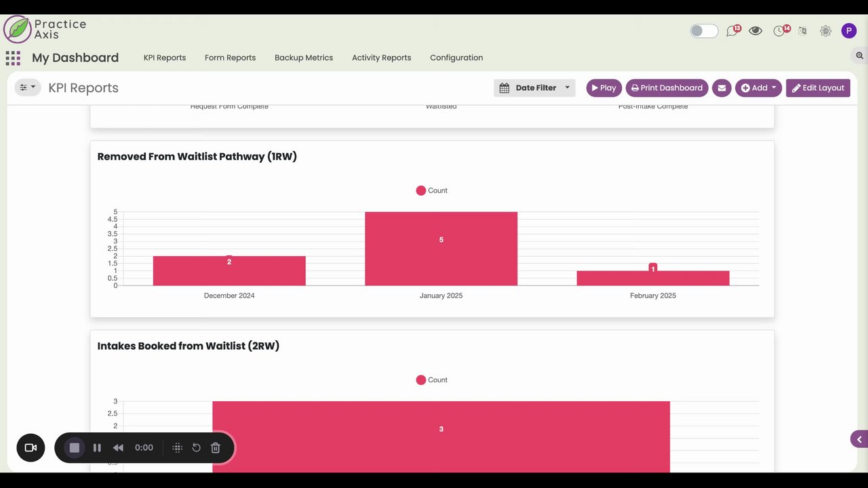The height and width of the screenshot is (488, 868).
Task: Toggle the Count legend in Removed From Waitlist chart
Action: [x=432, y=190]
